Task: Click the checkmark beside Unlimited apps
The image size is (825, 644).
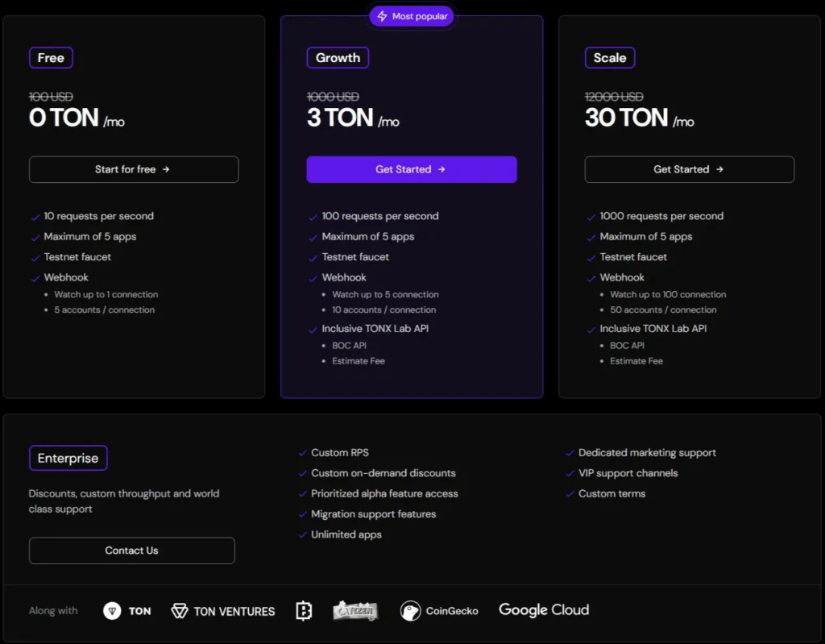Action: [x=303, y=535]
